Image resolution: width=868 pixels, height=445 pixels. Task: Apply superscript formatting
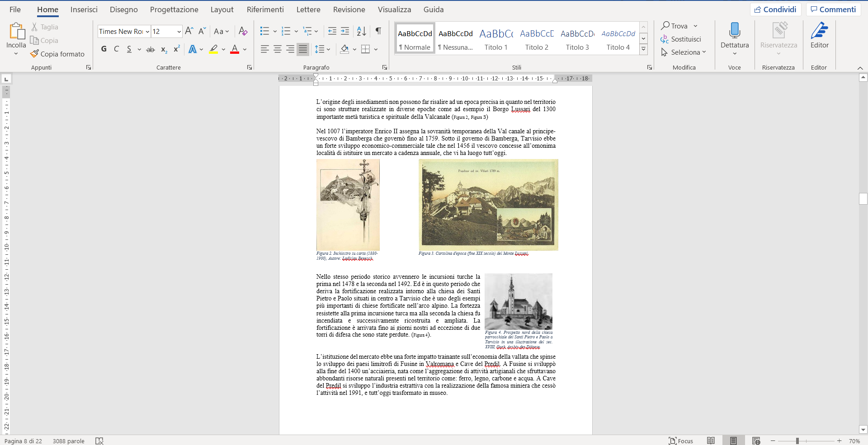click(x=177, y=49)
